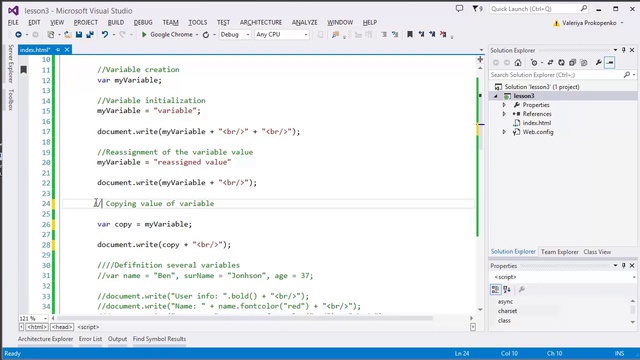The width and height of the screenshot is (640, 360).
Task: Open the TOOLS menu
Action: click(198, 22)
